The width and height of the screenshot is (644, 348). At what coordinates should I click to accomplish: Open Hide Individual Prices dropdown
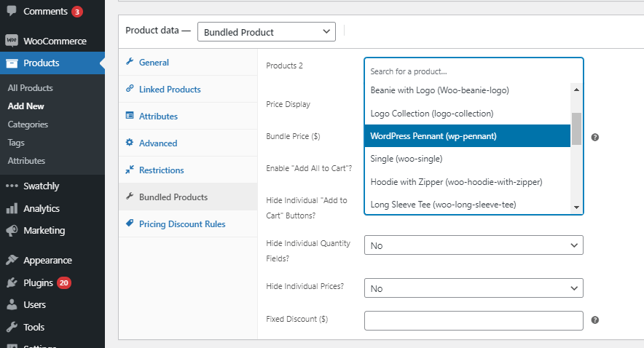pyautogui.click(x=474, y=288)
